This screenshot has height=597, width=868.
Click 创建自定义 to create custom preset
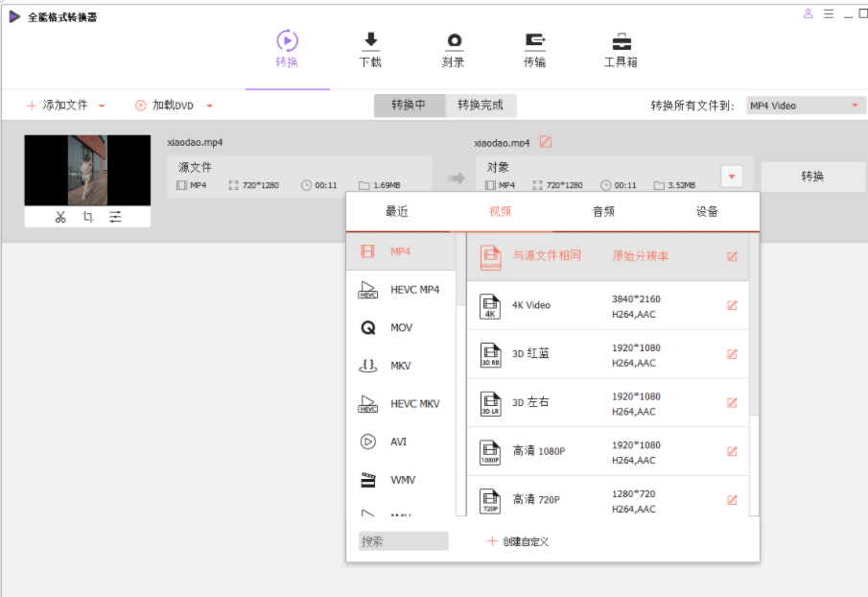518,541
